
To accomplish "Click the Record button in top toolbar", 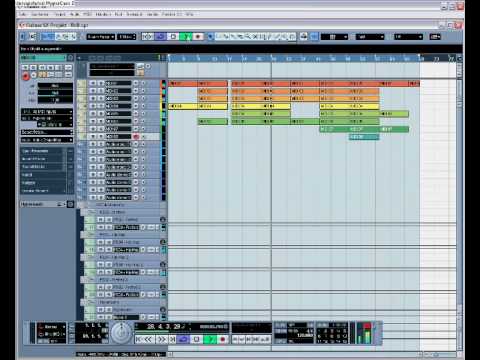I will pyautogui.click(x=199, y=37).
